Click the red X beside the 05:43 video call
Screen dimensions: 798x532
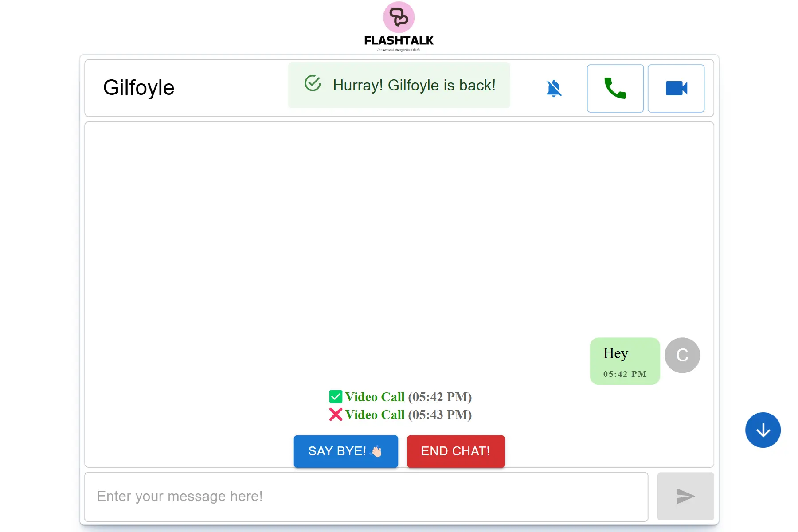click(x=336, y=414)
